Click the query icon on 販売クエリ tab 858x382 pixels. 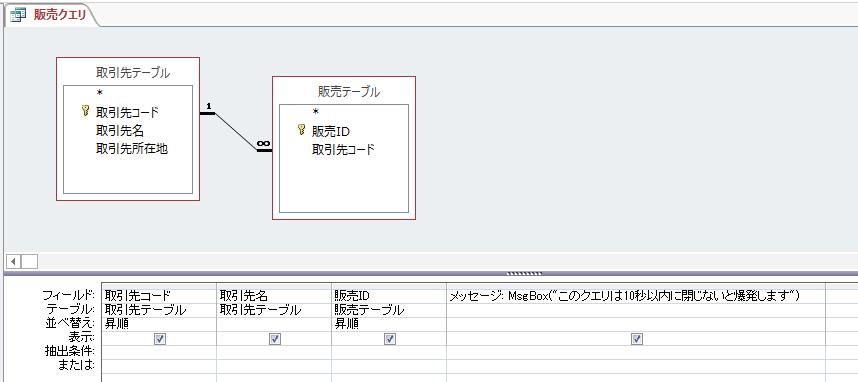18,15
